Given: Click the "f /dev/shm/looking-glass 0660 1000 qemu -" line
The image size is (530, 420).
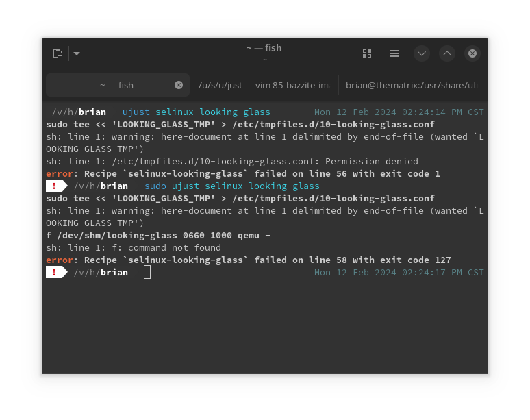Looking at the screenshot, I should [x=158, y=236].
